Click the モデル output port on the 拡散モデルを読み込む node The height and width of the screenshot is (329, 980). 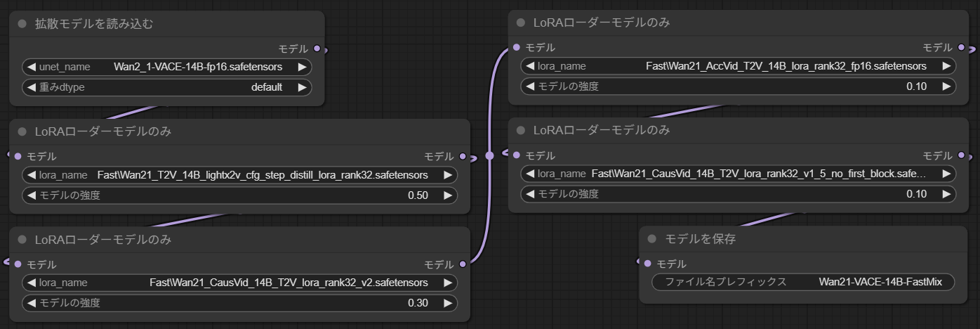coord(317,49)
